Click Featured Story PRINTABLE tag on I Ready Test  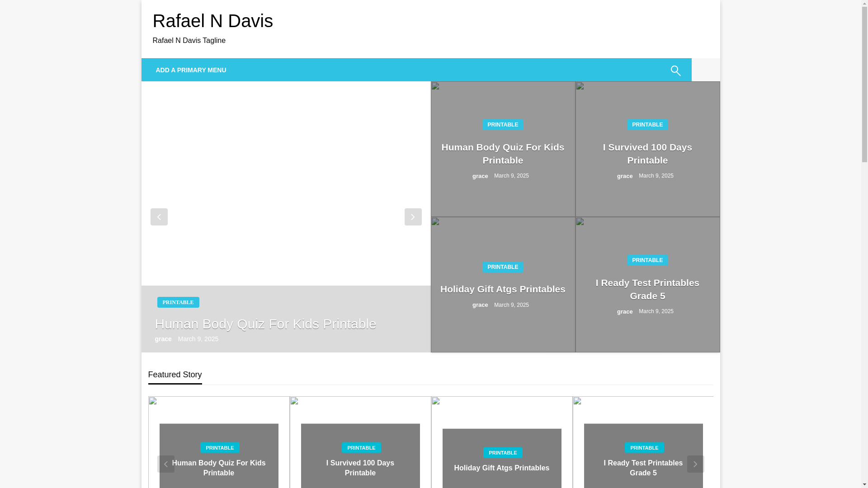pos(644,448)
